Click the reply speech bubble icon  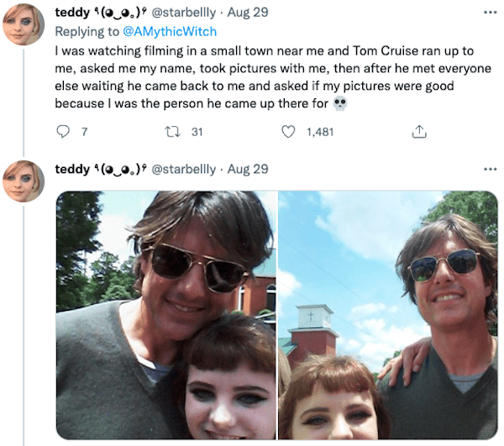tap(62, 132)
